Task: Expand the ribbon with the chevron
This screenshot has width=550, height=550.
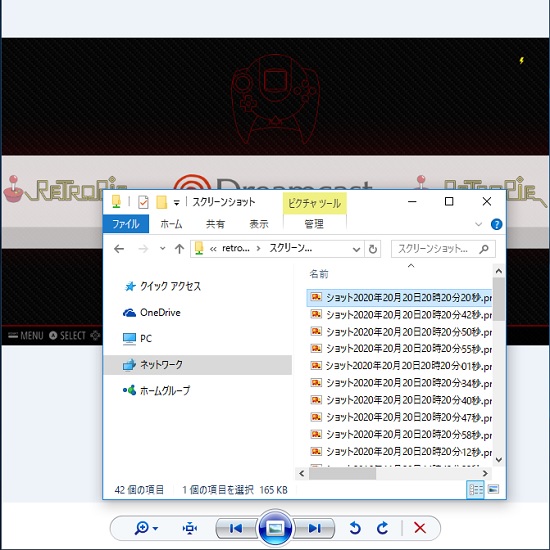Action: [x=478, y=224]
